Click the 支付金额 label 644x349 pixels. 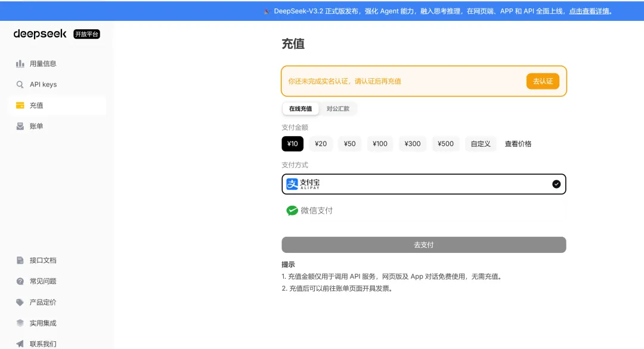tap(295, 128)
